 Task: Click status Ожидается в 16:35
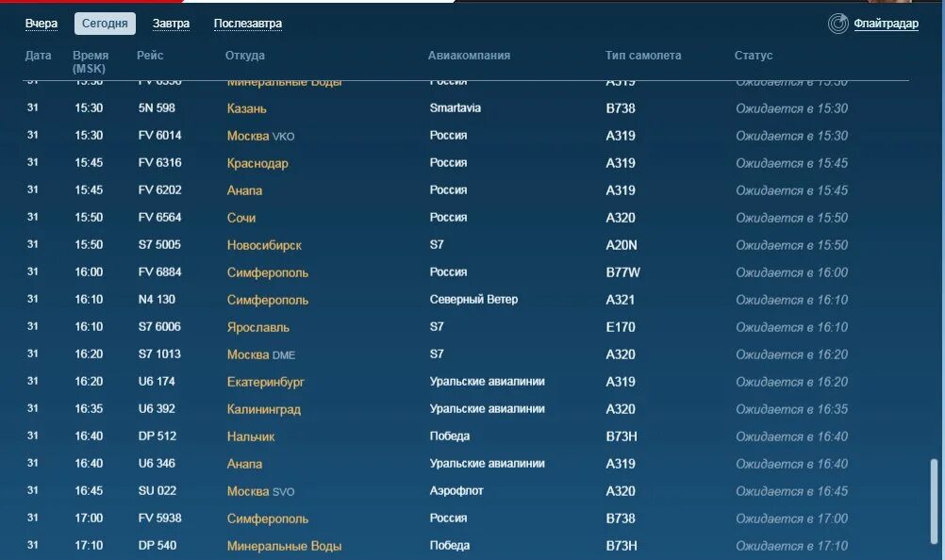click(792, 409)
